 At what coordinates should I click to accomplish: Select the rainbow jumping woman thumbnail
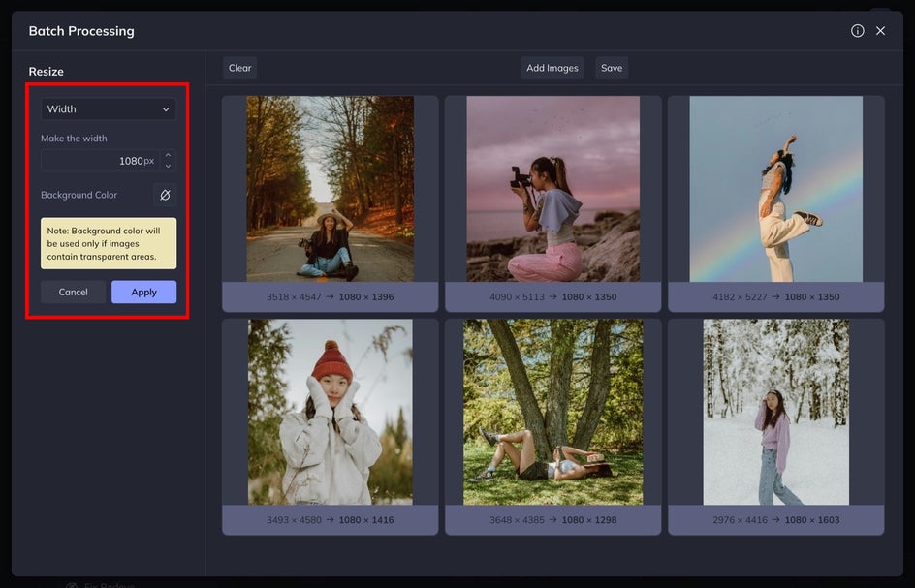(776, 189)
